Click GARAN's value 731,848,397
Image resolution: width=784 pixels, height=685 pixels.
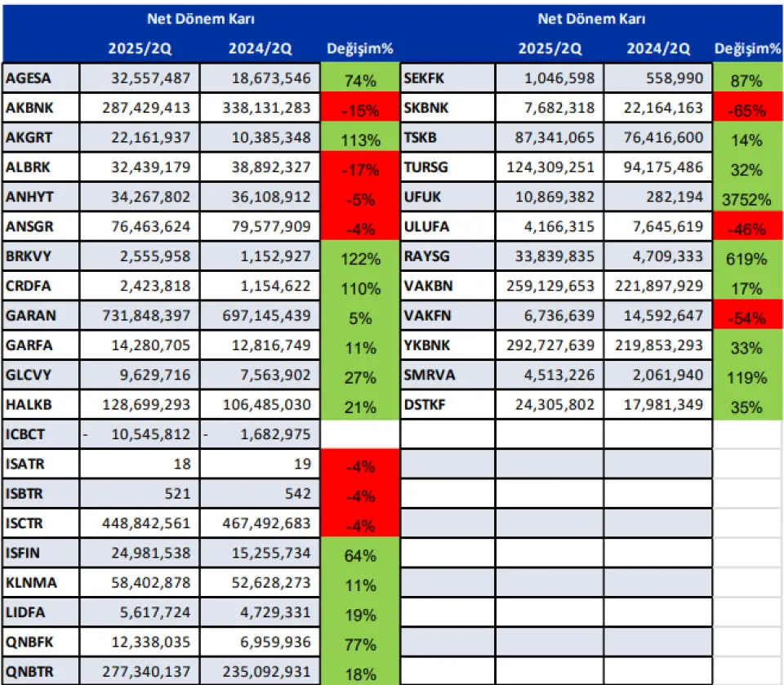tap(146, 315)
